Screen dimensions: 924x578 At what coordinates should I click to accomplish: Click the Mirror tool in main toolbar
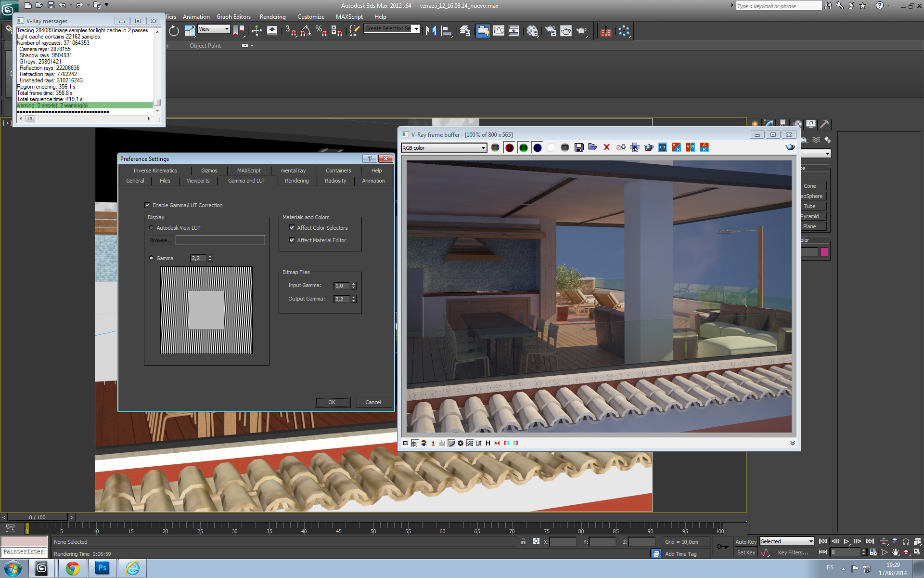(431, 31)
